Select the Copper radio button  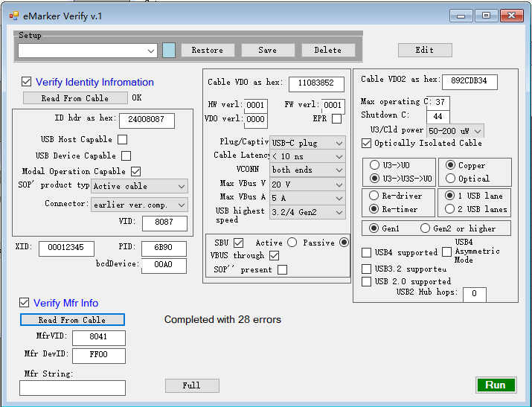(x=450, y=165)
